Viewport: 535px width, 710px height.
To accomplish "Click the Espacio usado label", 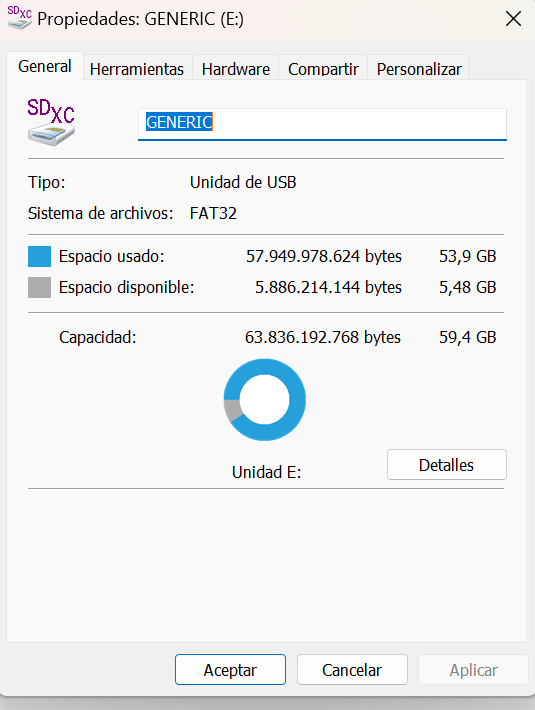I will click(x=111, y=256).
